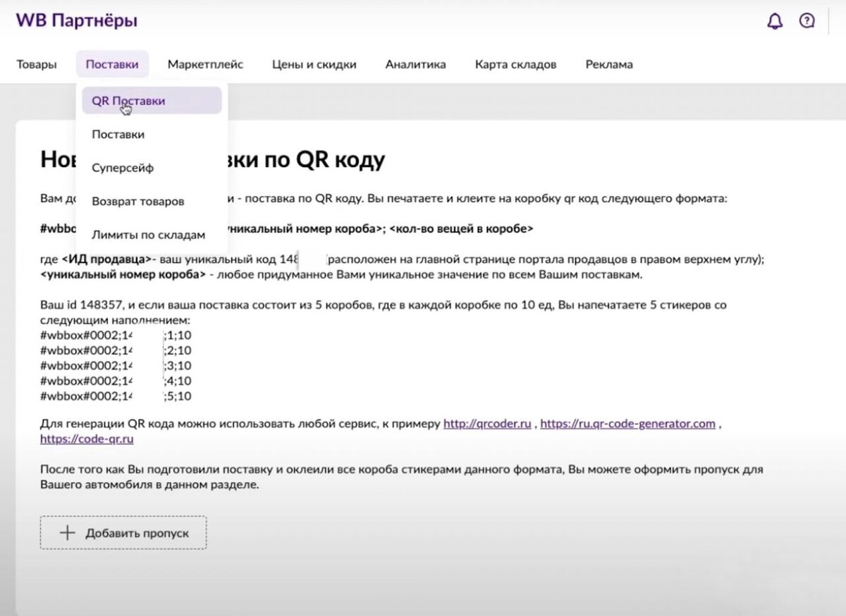The image size is (846, 616).
Task: Collapse the Поставки top menu
Action: (112, 64)
